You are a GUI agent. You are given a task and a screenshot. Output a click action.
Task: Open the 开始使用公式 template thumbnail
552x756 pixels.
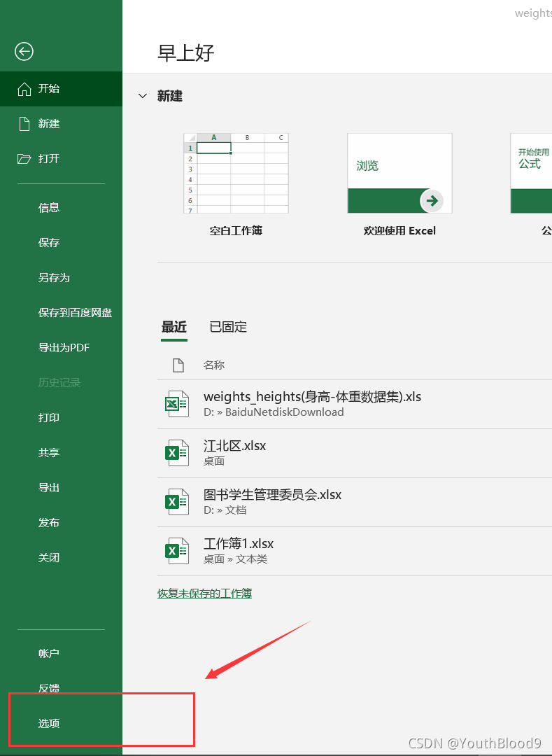point(531,174)
